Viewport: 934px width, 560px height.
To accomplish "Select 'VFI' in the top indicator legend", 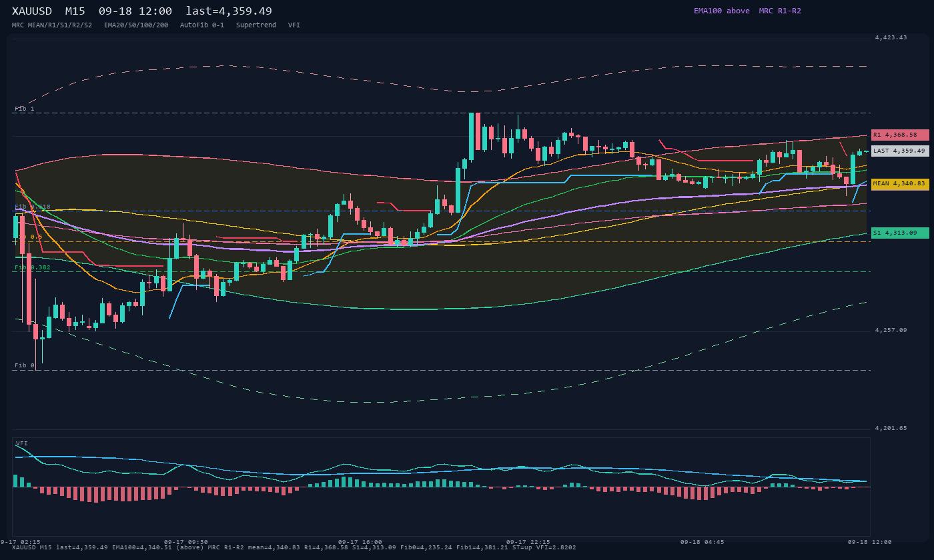I will coord(294,25).
